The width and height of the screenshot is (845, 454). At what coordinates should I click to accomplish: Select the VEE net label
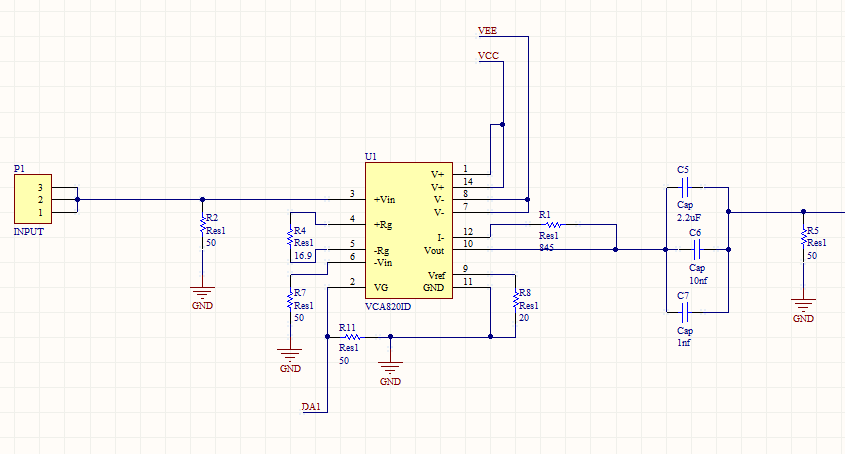[487, 31]
